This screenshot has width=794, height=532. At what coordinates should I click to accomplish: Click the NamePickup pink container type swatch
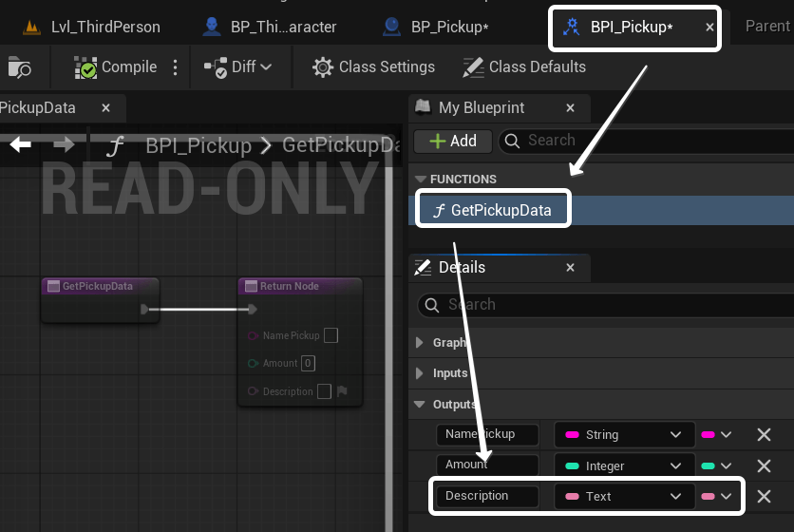[x=708, y=435]
